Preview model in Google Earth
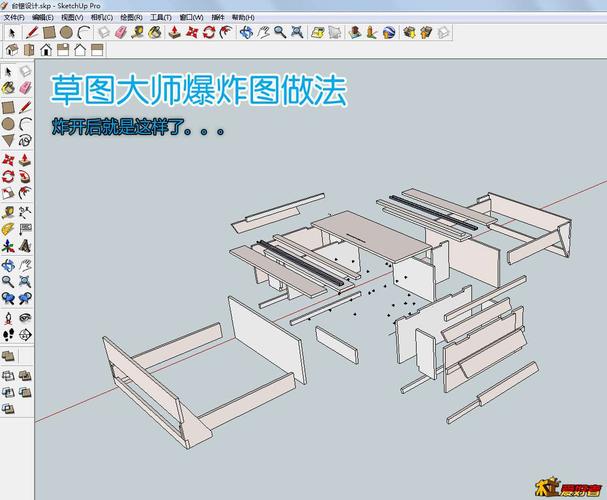The image size is (607, 500). 389,33
